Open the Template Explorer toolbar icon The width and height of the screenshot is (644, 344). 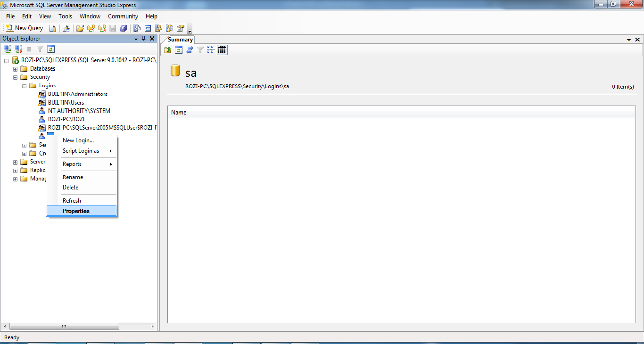coord(169,28)
